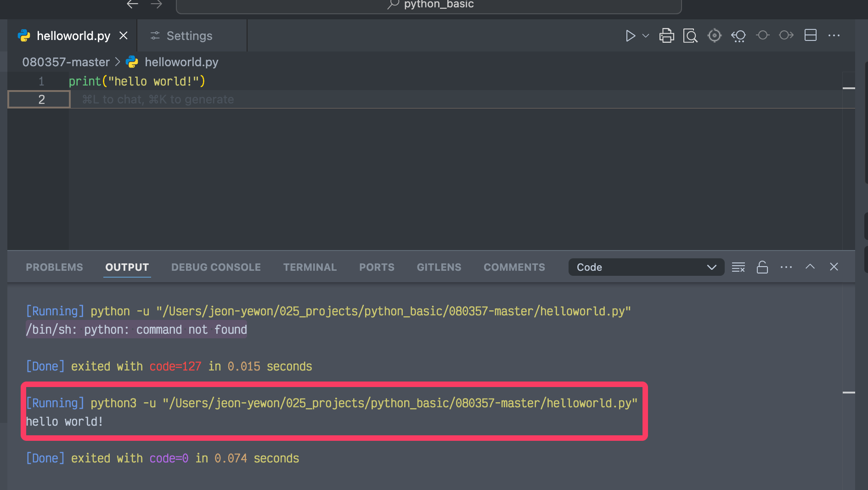Click line number 2 in the gutter
The width and height of the screenshot is (868, 490).
tap(41, 99)
